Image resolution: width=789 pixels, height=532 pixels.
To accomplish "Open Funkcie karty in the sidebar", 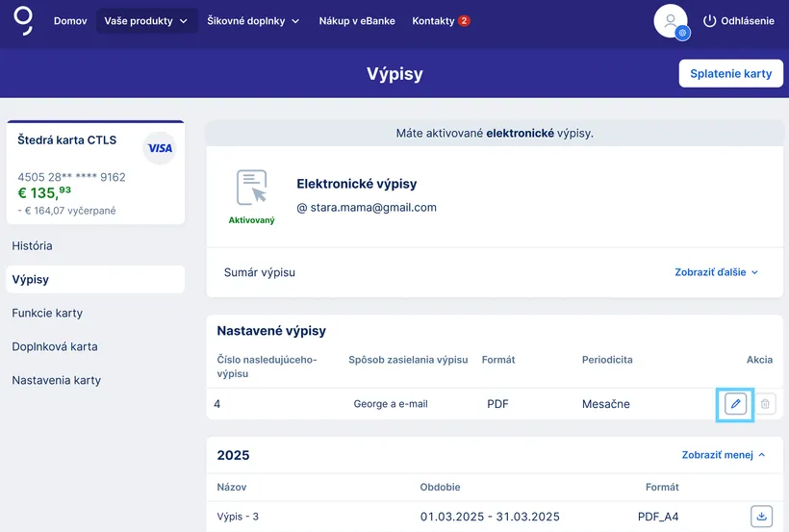I will point(47,313).
